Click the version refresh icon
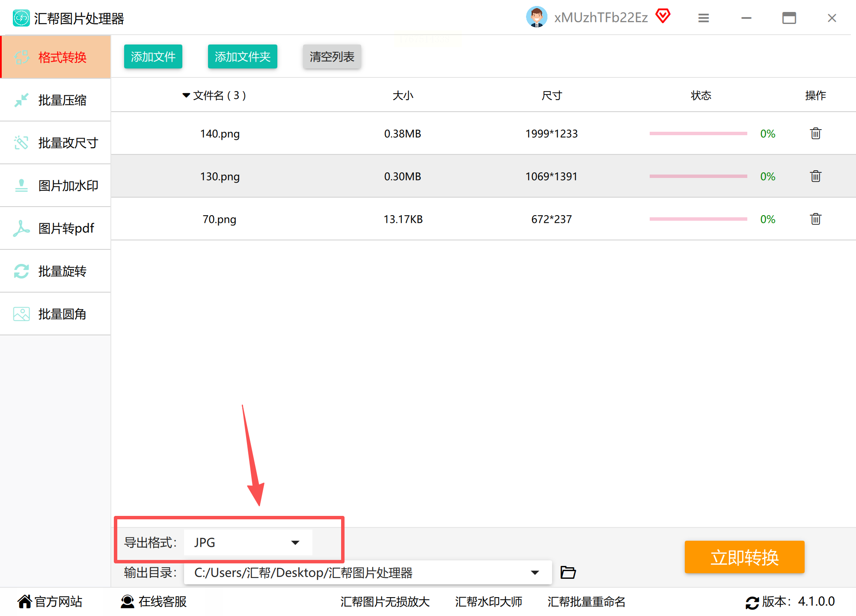 pyautogui.click(x=752, y=602)
